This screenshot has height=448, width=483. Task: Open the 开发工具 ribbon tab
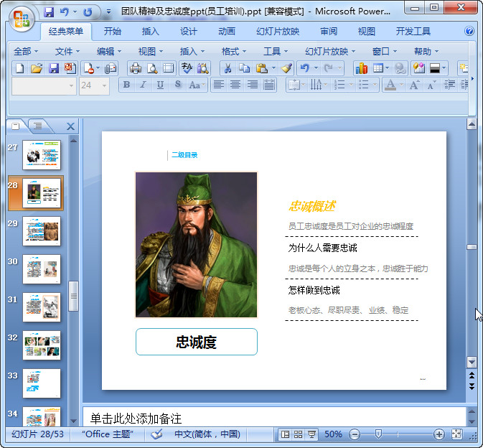coord(413,31)
